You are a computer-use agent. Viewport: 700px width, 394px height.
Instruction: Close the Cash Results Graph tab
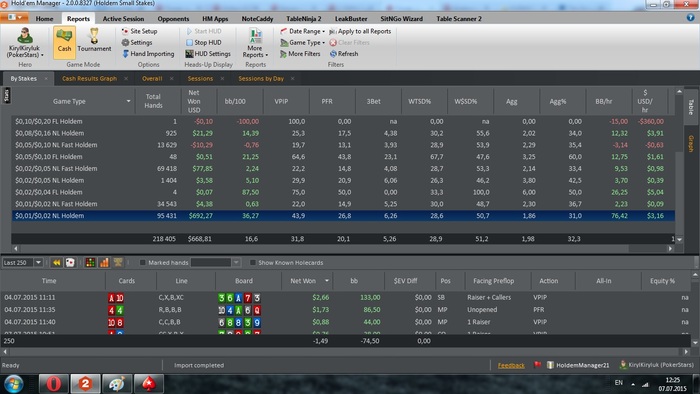tap(126, 79)
